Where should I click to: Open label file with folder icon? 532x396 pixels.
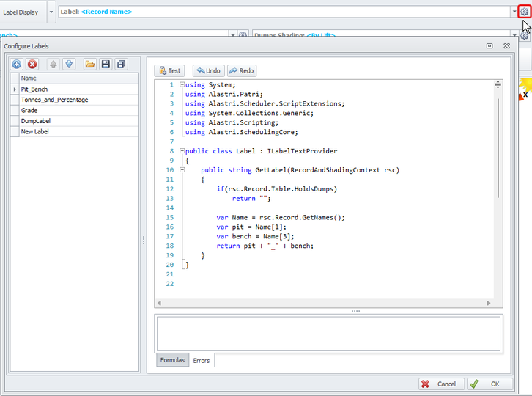[x=90, y=65]
